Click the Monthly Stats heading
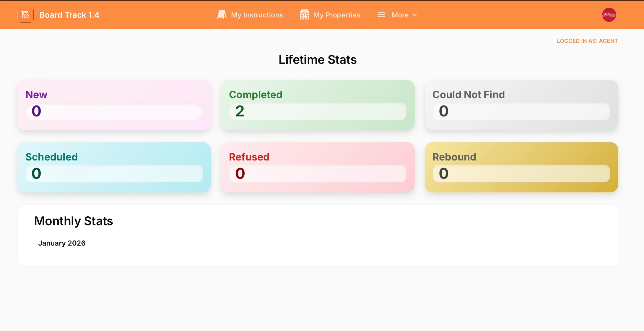Screen dimensions: 644x331 74,221
